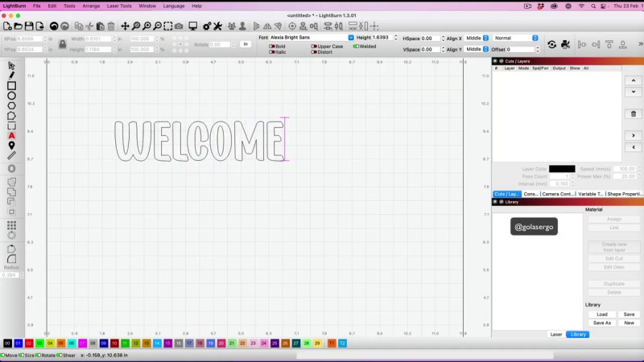Image resolution: width=644 pixels, height=362 pixels.
Task: Select the red 02 color swatch
Action: pyautogui.click(x=28, y=343)
